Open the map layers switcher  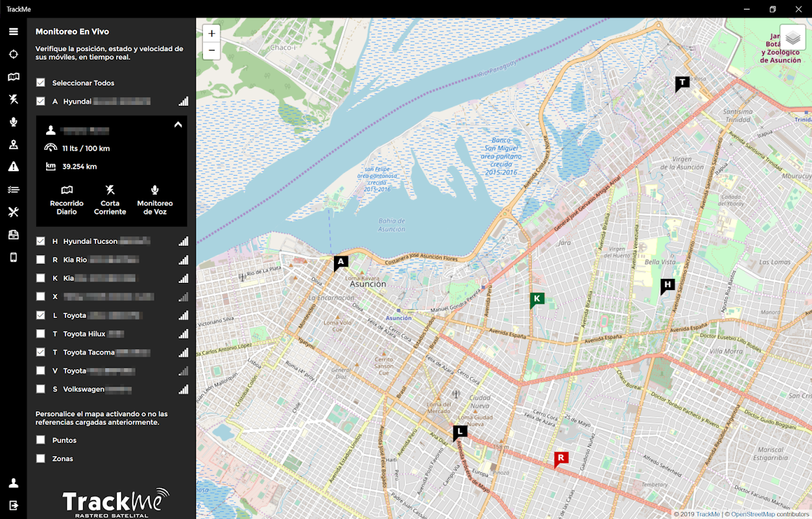[x=793, y=38]
